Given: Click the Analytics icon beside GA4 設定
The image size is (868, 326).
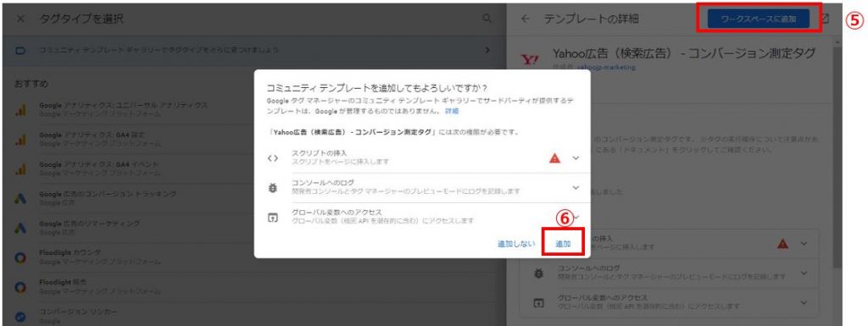Looking at the screenshot, I should (x=20, y=140).
